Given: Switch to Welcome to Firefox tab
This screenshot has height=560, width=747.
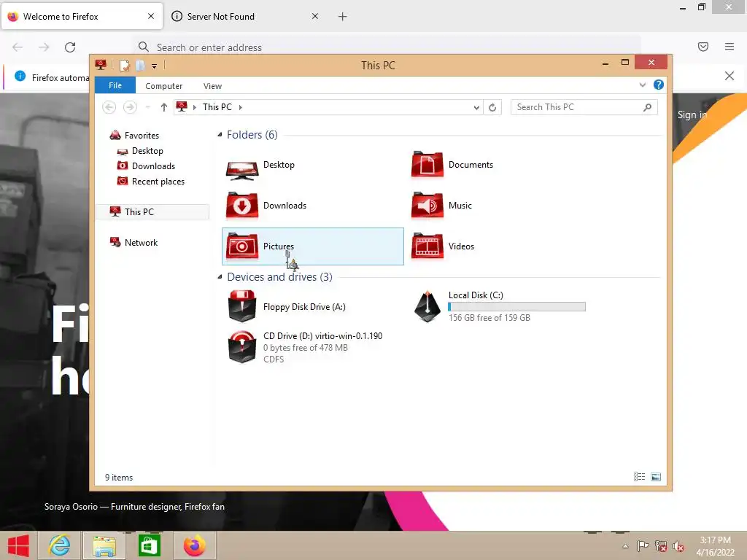Looking at the screenshot, I should [x=82, y=16].
